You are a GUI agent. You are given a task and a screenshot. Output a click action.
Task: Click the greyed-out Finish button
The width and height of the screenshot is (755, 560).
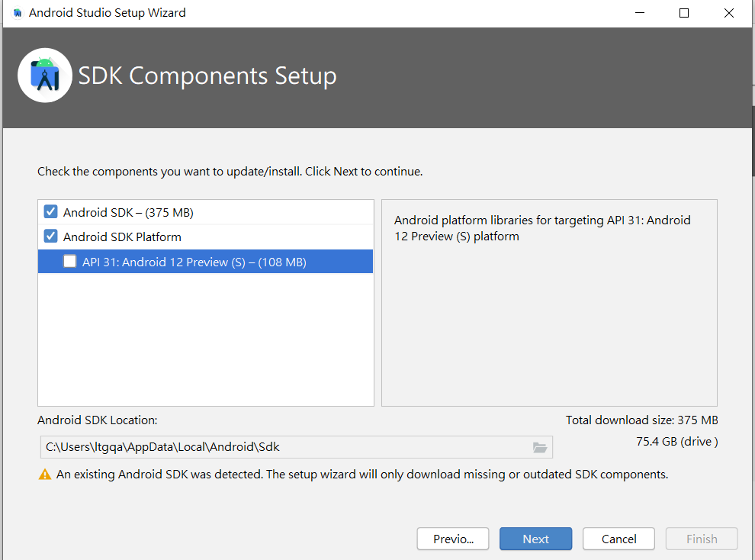click(702, 539)
